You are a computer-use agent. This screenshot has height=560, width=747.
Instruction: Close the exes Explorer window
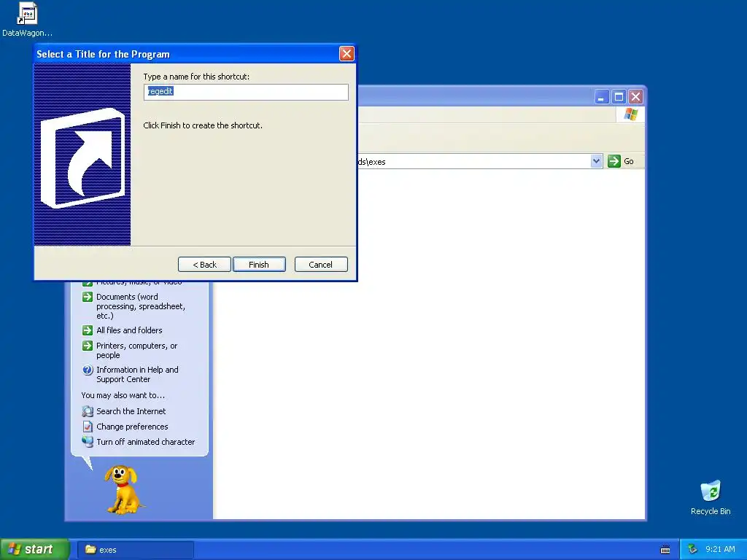(x=635, y=97)
